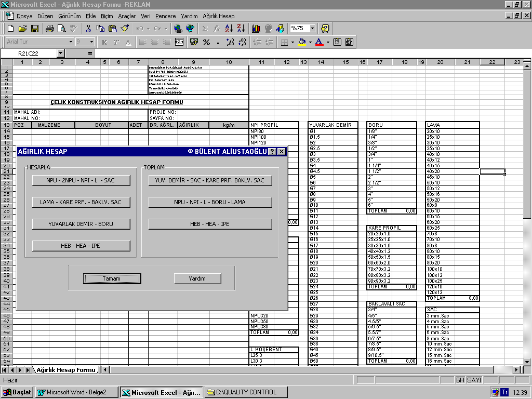This screenshot has height=399, width=532.
Task: Open a file with the folder icon
Action: [23, 29]
